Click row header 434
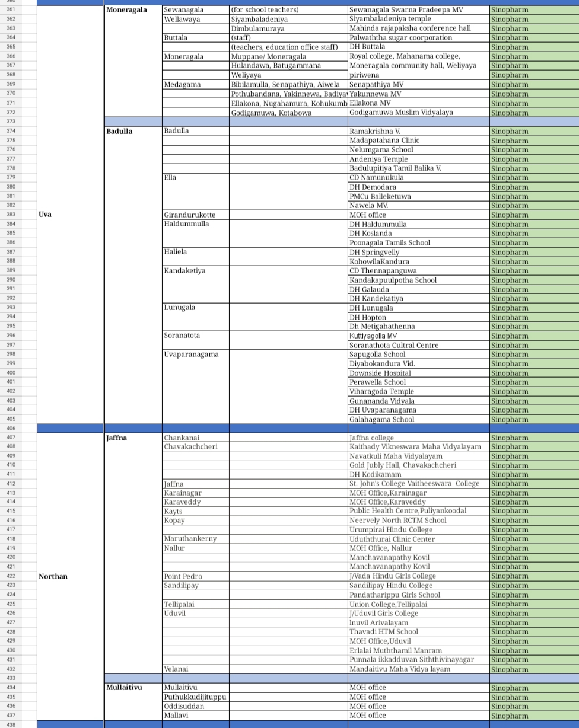The height and width of the screenshot is (728, 579). (x=11, y=688)
